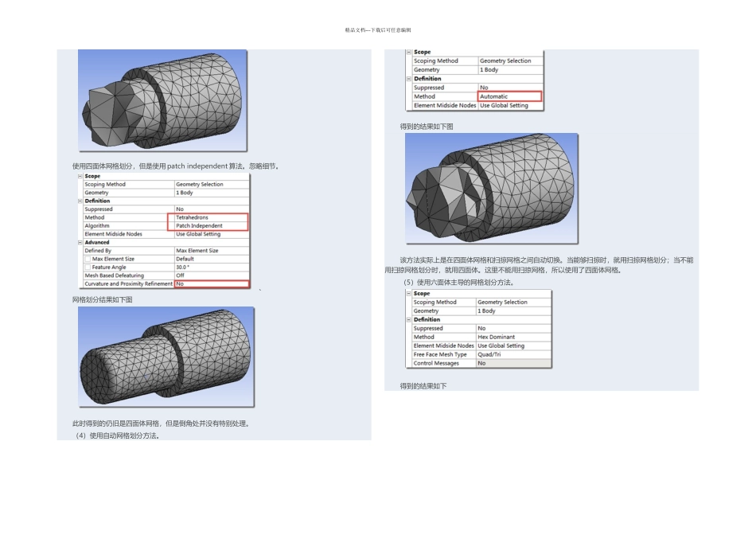Click the paragraph mentioning patch independent 算法

[x=176, y=166]
